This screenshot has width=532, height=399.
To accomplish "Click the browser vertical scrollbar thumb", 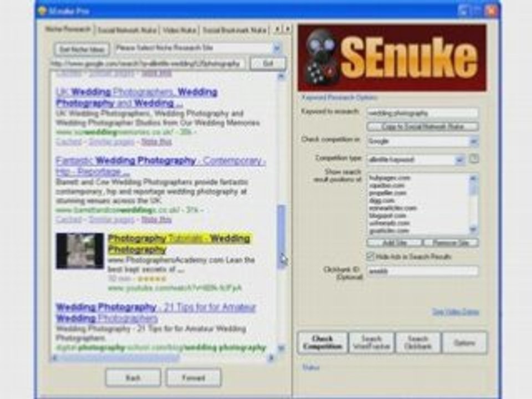I will click(x=282, y=237).
